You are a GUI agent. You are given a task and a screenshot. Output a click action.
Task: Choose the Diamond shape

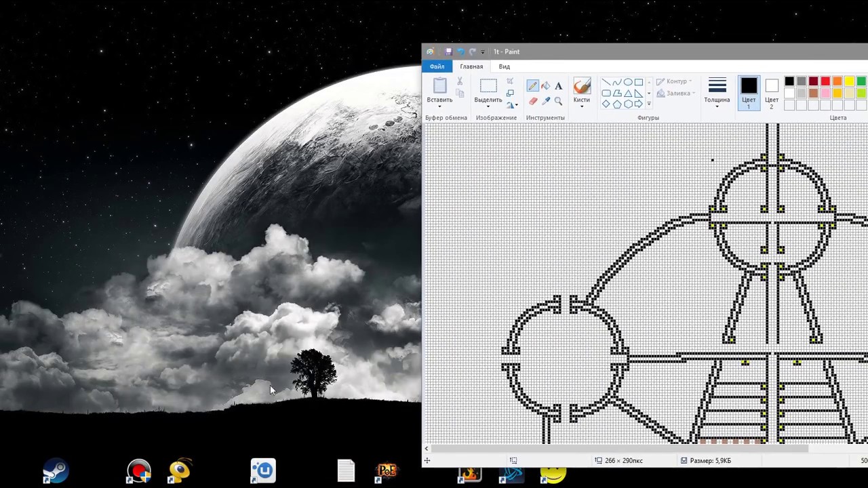pyautogui.click(x=606, y=104)
